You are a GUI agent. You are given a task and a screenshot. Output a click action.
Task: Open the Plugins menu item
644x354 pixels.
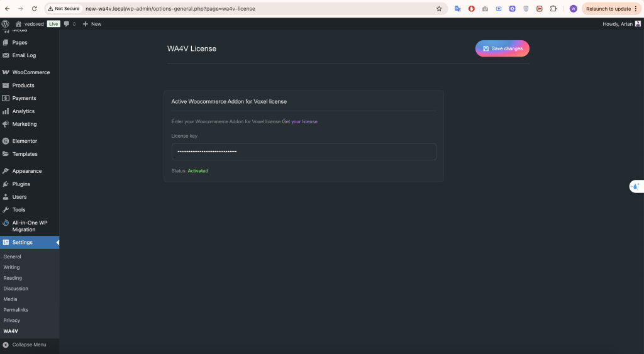point(21,184)
